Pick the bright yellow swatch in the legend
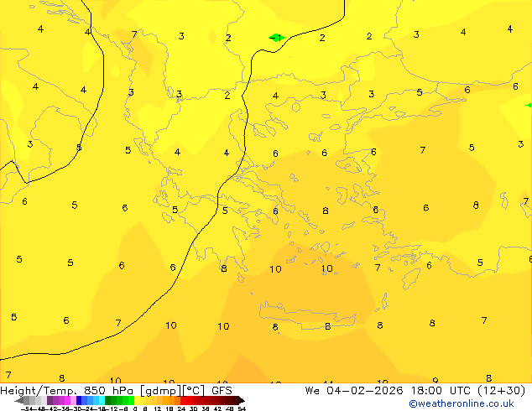This screenshot has width=532, height=411. (137, 401)
